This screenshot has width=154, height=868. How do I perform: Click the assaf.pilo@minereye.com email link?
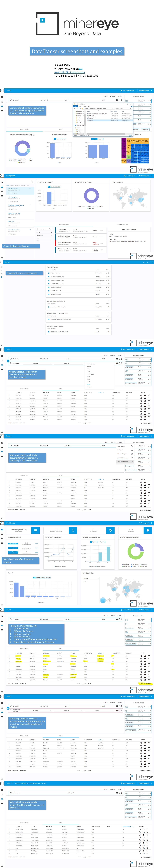70,72
